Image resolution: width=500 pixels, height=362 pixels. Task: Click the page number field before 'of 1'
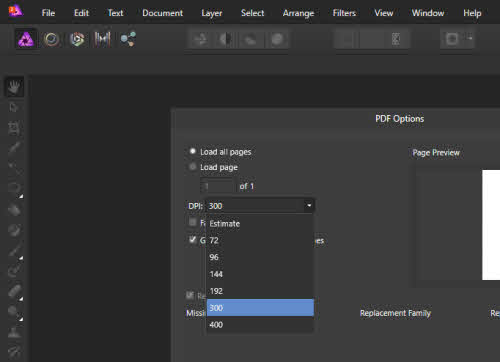point(217,186)
